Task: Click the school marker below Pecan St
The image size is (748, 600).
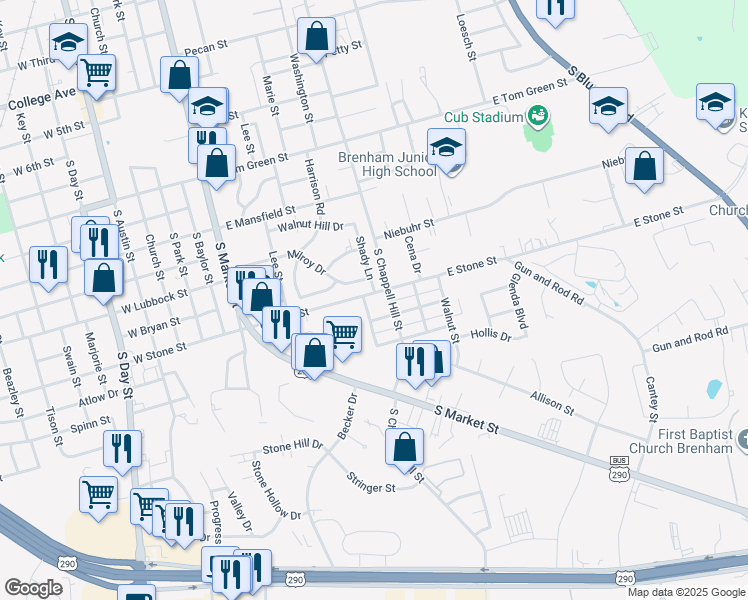Action: coord(208,108)
